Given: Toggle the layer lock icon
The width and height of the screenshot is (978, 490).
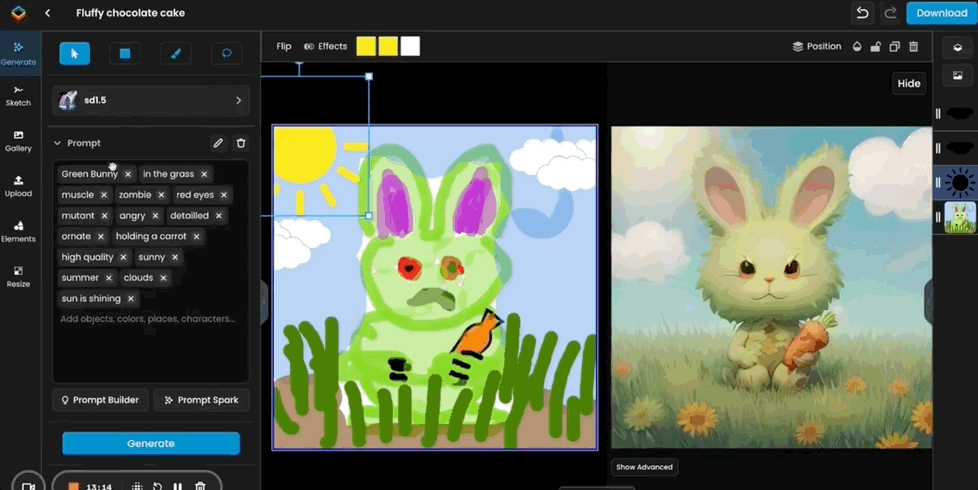Looking at the screenshot, I should point(875,47).
